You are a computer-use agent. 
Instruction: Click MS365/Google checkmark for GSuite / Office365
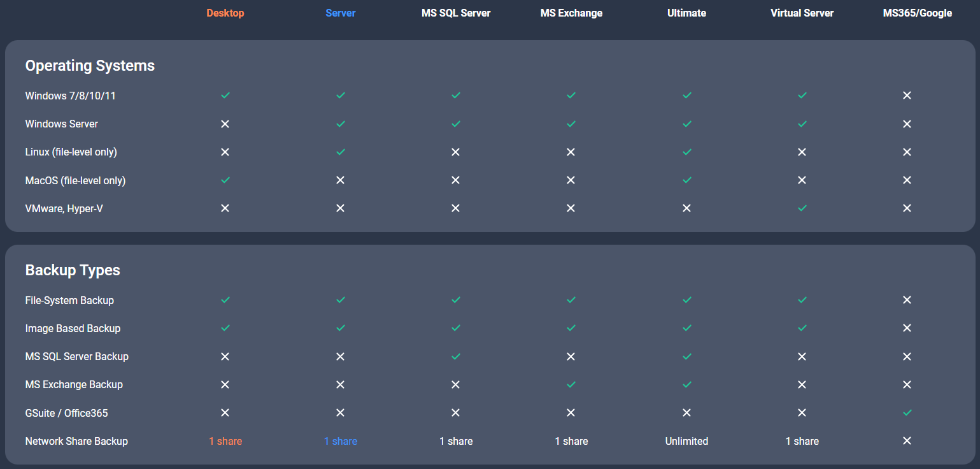[907, 413]
